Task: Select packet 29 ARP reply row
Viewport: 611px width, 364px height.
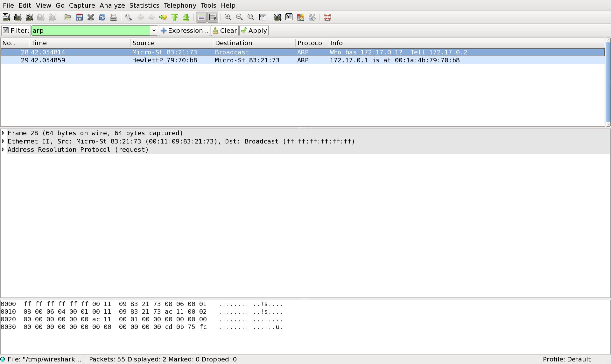Action: click(302, 60)
